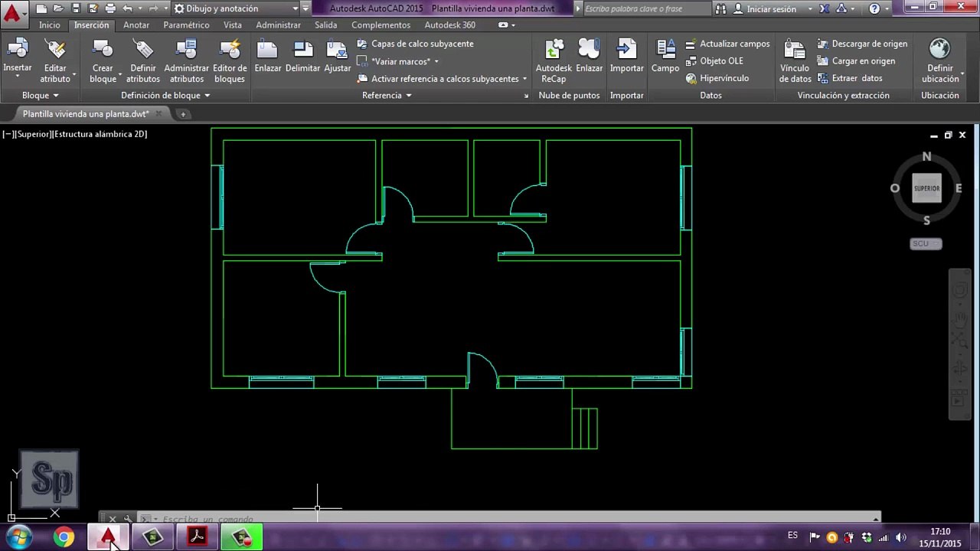Click Descargar de origen
This screenshot has width=980, height=551.
point(862,44)
